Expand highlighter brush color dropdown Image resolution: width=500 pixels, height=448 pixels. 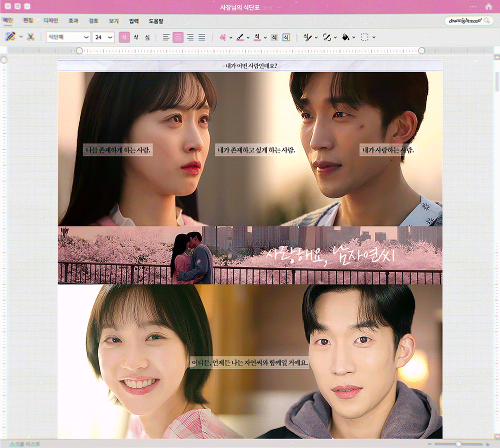point(248,37)
